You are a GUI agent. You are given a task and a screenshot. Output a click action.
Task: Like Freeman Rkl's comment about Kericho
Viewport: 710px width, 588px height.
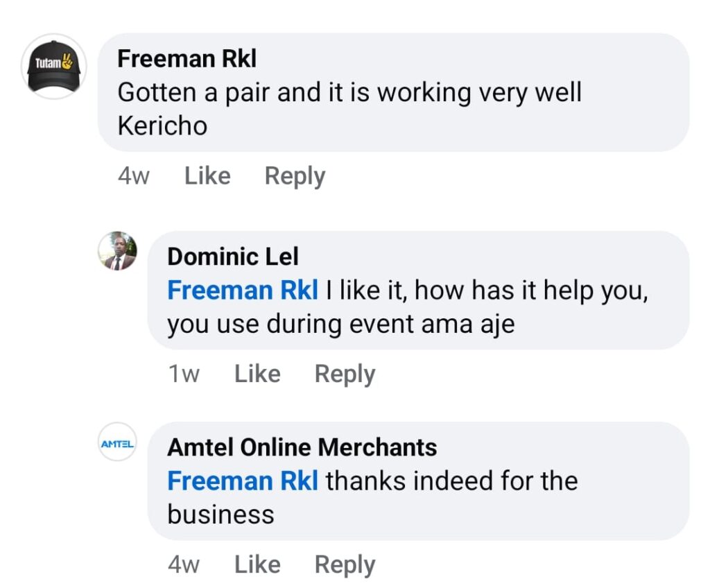click(207, 176)
